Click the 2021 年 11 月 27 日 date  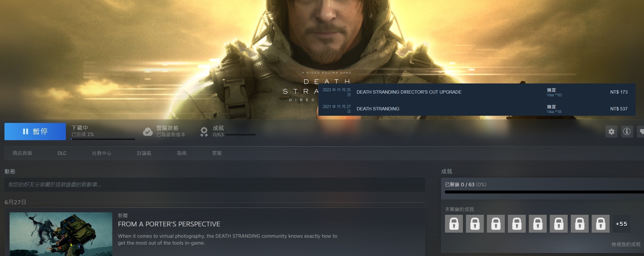pos(337,109)
